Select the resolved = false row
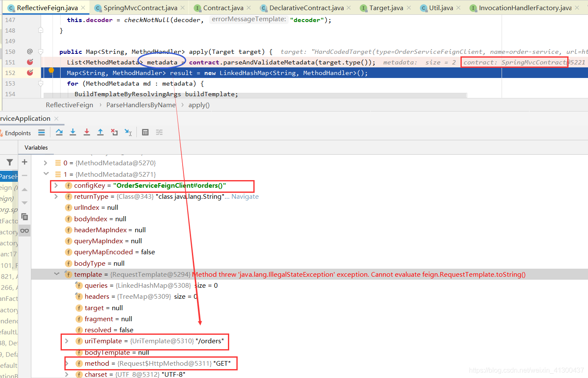 310,330
